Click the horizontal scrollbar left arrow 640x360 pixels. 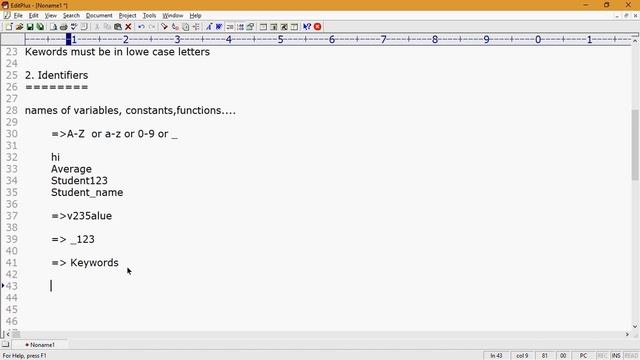(8, 334)
